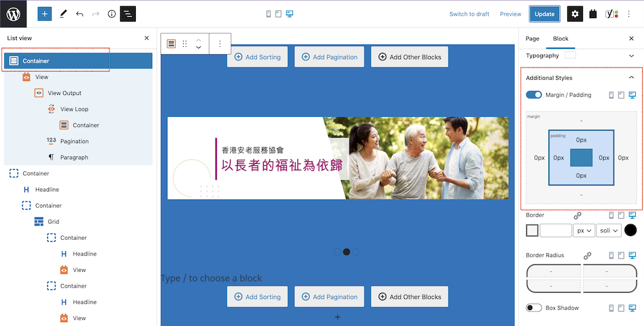This screenshot has height=326, width=644.
Task: Select the pencil Tools icon
Action: click(63, 14)
